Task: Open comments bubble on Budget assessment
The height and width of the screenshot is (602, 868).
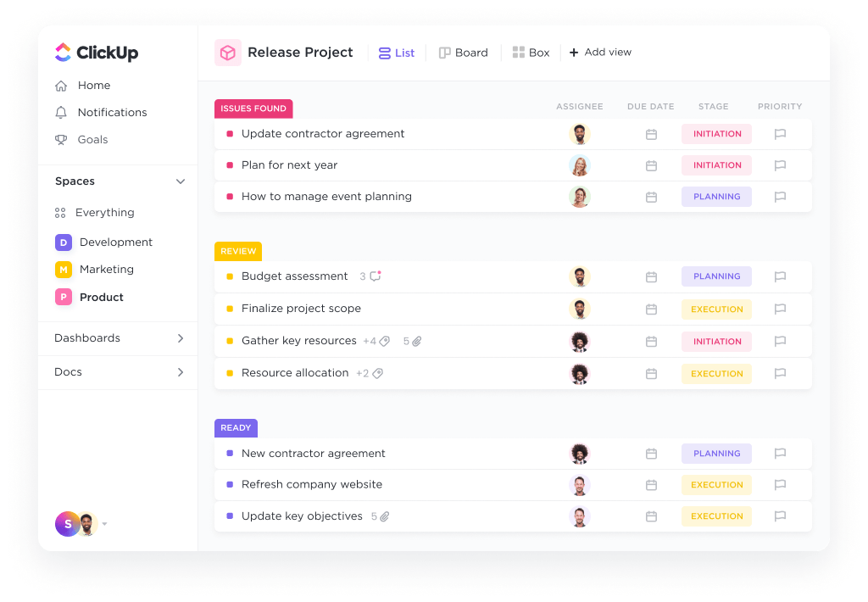Action: [x=376, y=276]
